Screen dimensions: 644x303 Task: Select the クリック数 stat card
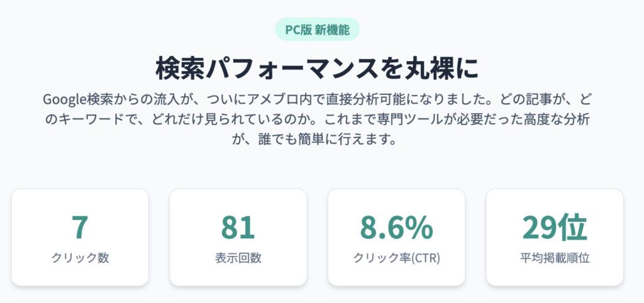tap(80, 238)
